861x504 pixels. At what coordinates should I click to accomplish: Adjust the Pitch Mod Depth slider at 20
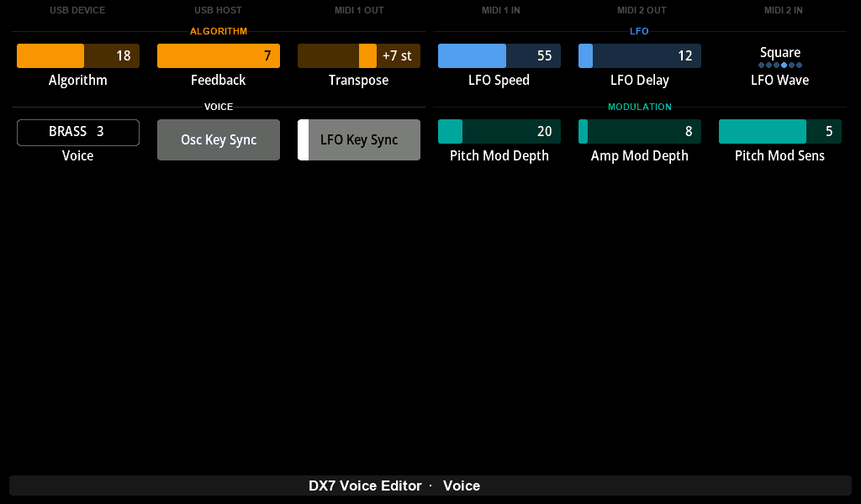coord(499,132)
